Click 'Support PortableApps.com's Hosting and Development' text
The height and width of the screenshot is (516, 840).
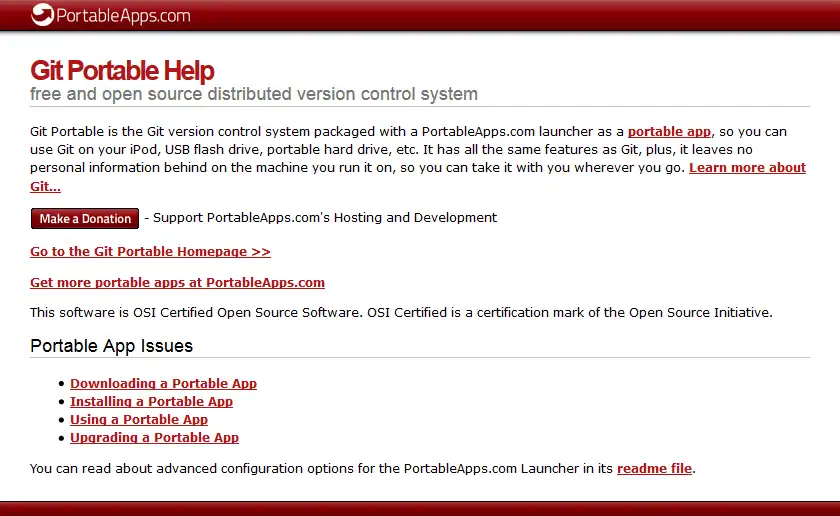[x=325, y=218]
